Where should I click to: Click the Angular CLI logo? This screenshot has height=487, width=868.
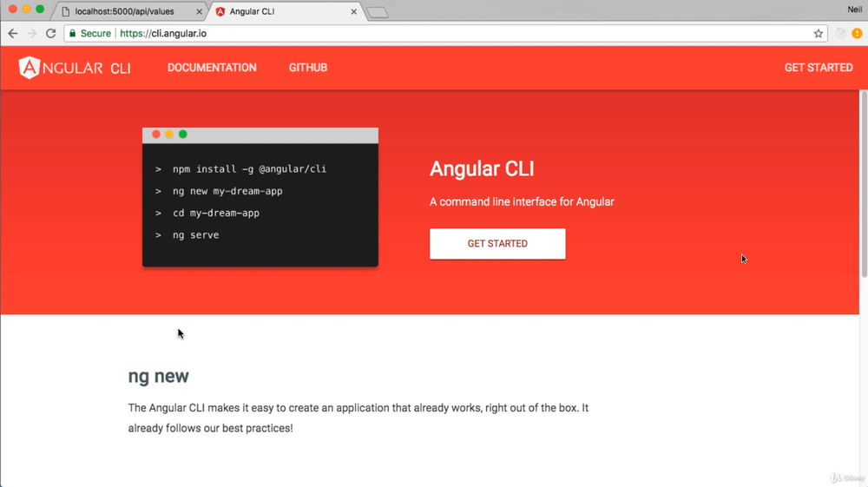point(75,68)
